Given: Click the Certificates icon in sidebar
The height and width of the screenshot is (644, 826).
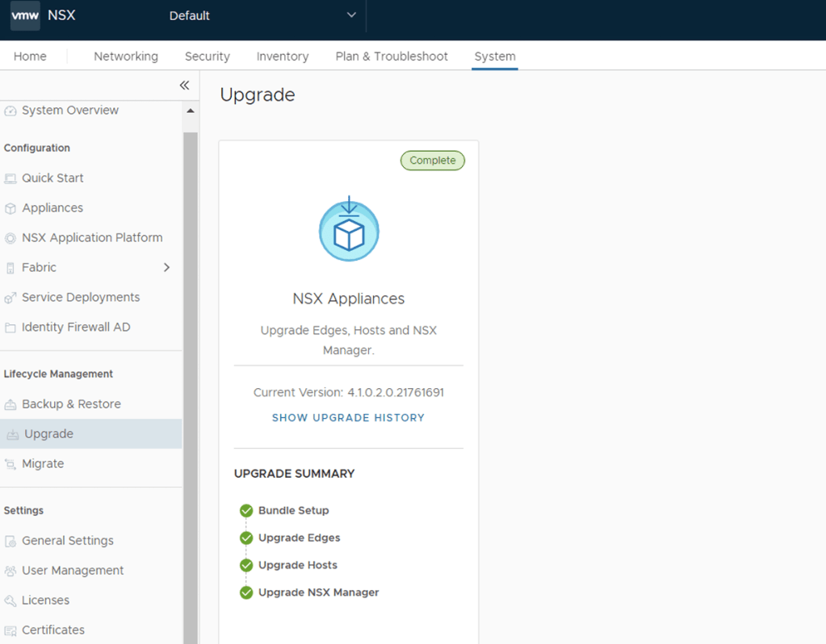Looking at the screenshot, I should (10, 630).
